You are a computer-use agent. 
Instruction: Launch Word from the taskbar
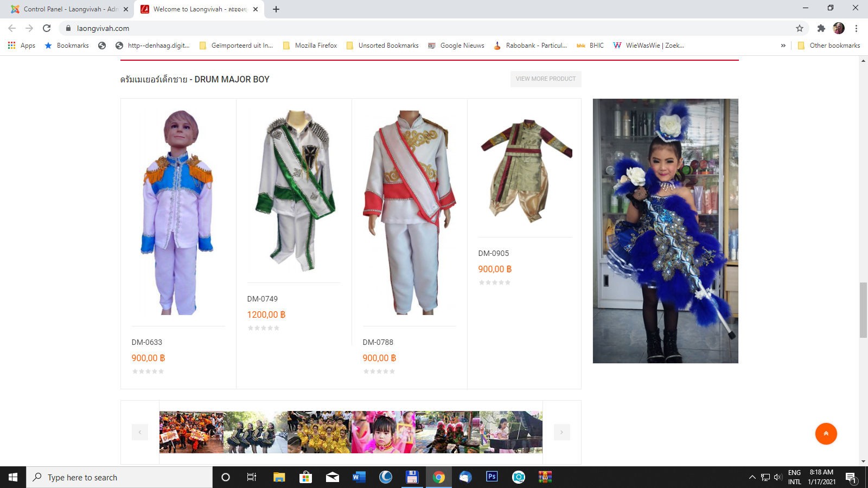coord(359,477)
